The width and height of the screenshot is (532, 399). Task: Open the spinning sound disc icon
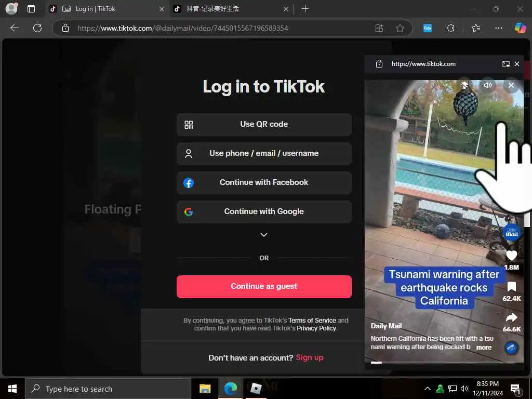pos(511,348)
